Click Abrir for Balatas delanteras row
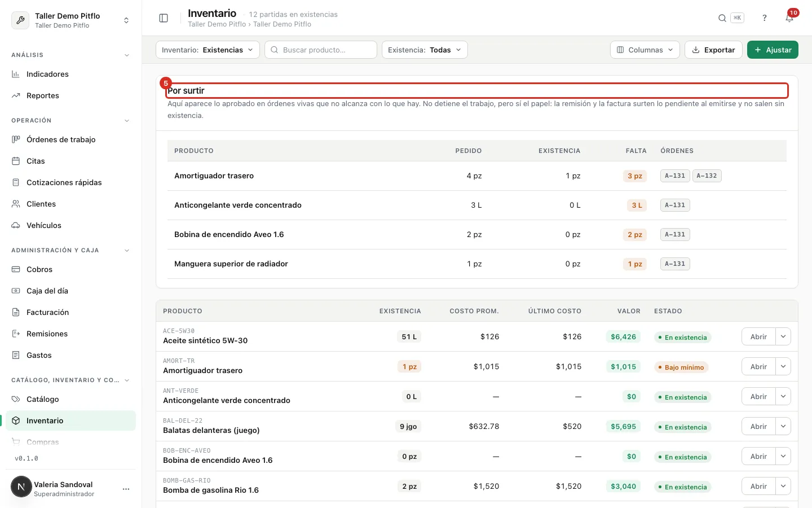This screenshot has height=508, width=812. pos(758,426)
